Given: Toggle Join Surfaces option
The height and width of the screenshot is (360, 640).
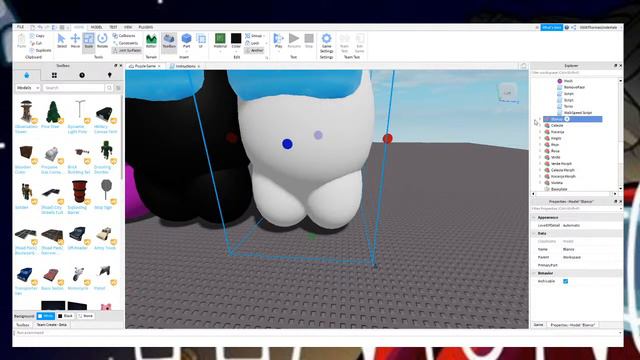Looking at the screenshot, I should pyautogui.click(x=127, y=50).
